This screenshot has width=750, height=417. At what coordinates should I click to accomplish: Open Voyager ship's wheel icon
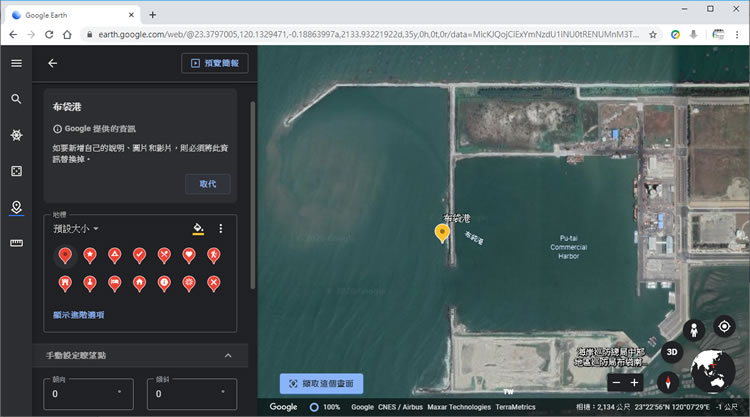(x=16, y=135)
